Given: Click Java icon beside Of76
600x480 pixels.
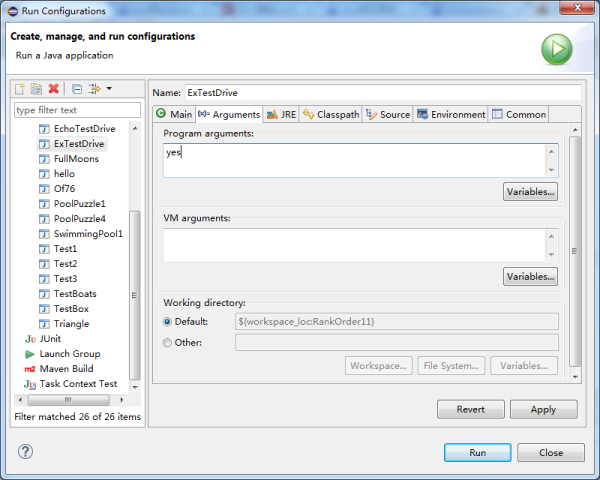Looking at the screenshot, I should pyautogui.click(x=44, y=189).
